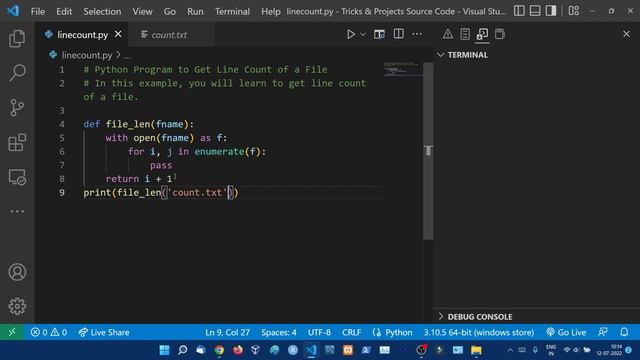This screenshot has width=640, height=360.
Task: Open the Extensions view
Action: (17, 142)
